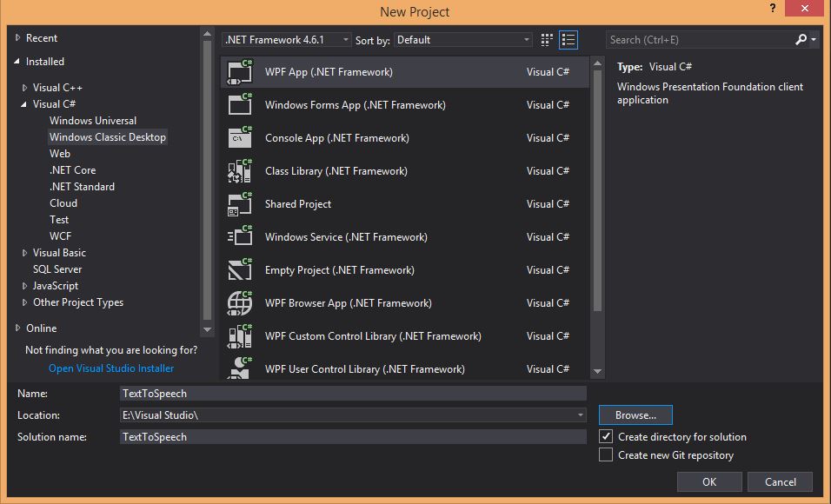
Task: Select the Shared Project template icon
Action: point(240,204)
